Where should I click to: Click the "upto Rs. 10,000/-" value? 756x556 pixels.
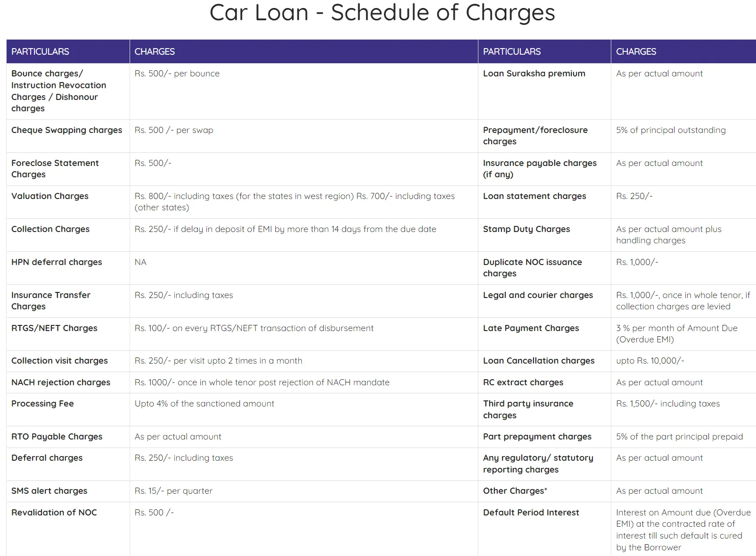[650, 361]
